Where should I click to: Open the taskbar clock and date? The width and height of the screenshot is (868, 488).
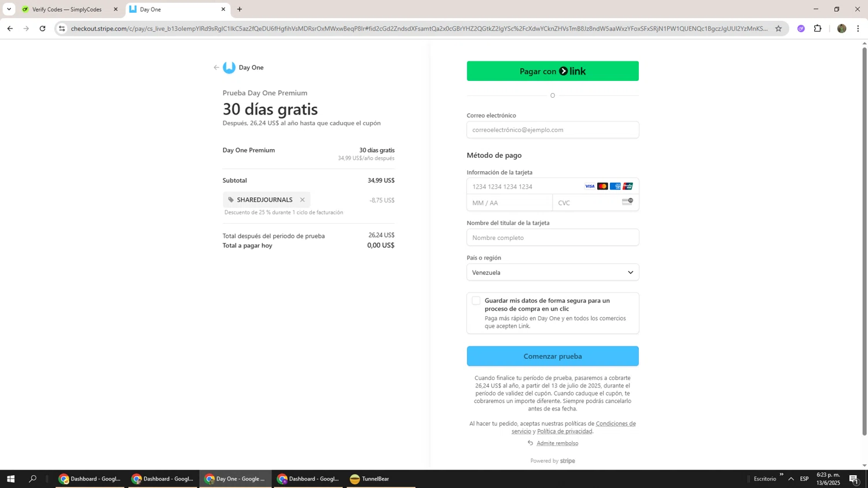pyautogui.click(x=828, y=479)
